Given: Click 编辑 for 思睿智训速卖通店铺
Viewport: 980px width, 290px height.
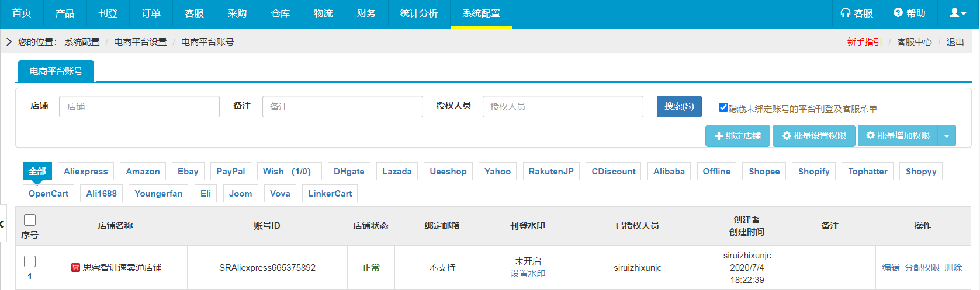Looking at the screenshot, I should [891, 268].
